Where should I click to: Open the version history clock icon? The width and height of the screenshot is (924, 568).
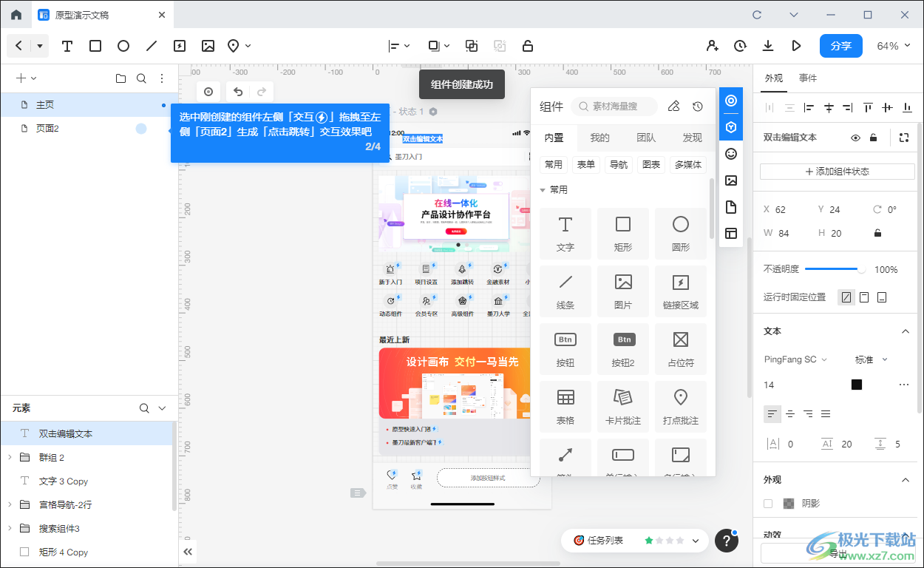click(x=740, y=46)
